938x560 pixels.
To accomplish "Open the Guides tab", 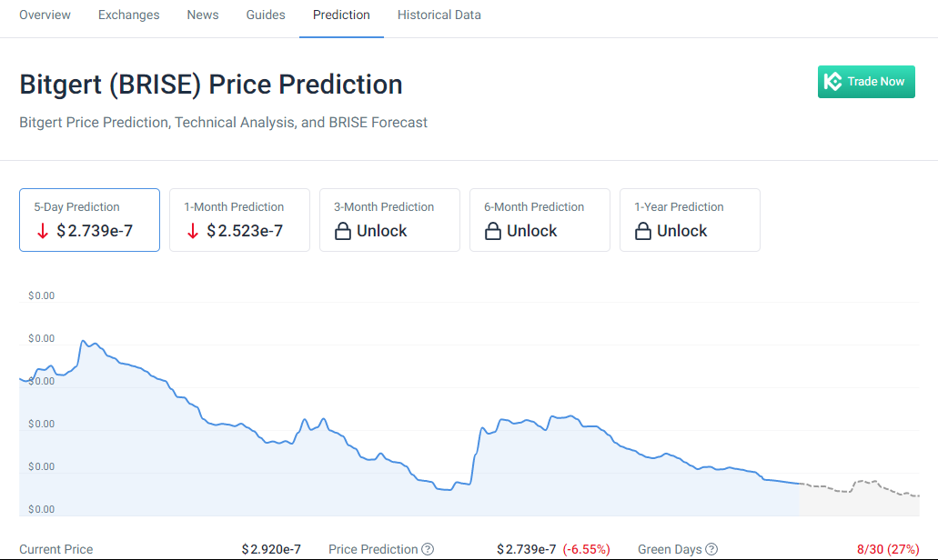I will point(266,15).
